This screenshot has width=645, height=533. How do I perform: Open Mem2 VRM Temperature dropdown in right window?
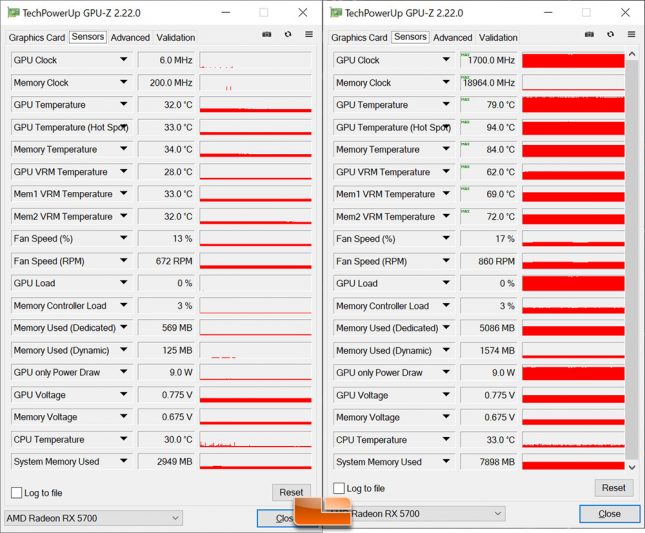(x=446, y=216)
